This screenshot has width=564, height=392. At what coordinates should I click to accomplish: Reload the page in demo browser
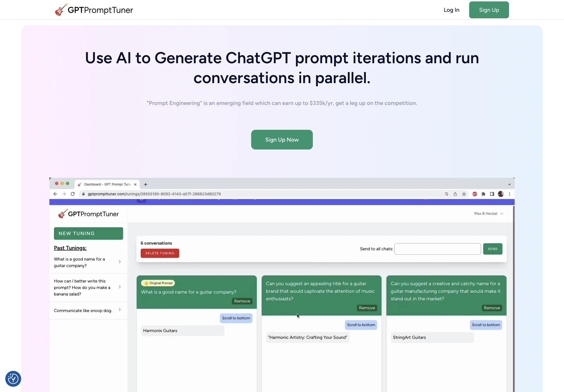tap(73, 194)
